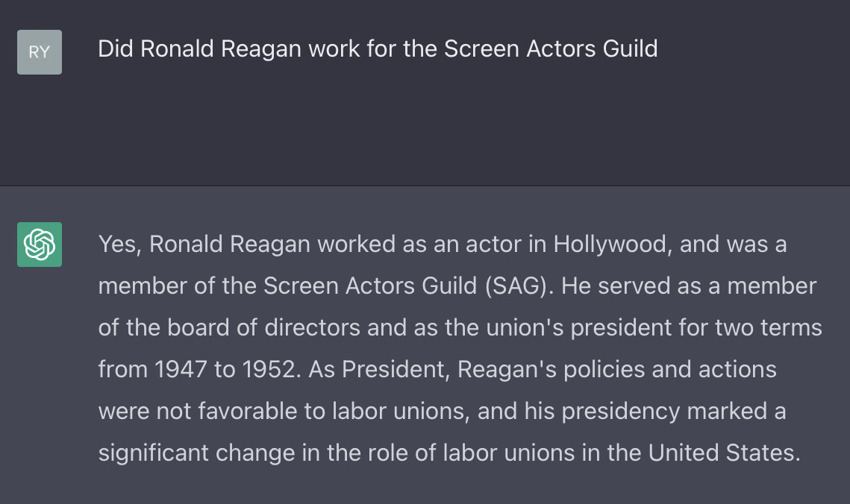Click the green ChatGPT logo icon
Viewport: 850px width, 504px height.
click(x=40, y=244)
